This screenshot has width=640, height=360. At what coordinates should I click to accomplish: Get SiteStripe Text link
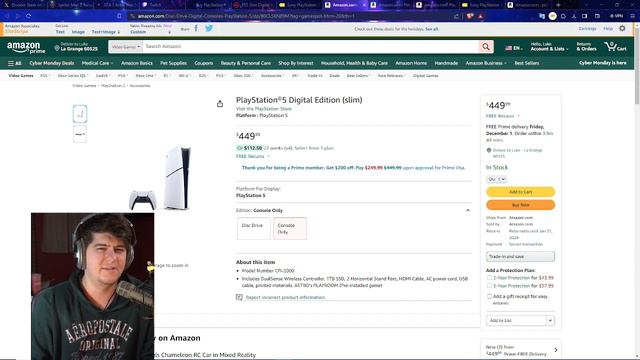point(60,32)
